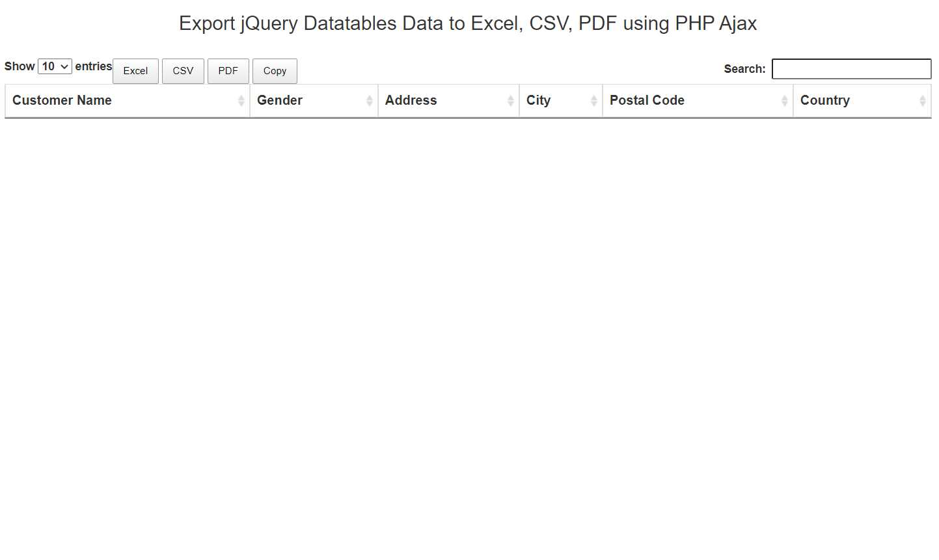Click the PDF export button
This screenshot has width=939, height=560.
pyautogui.click(x=228, y=71)
